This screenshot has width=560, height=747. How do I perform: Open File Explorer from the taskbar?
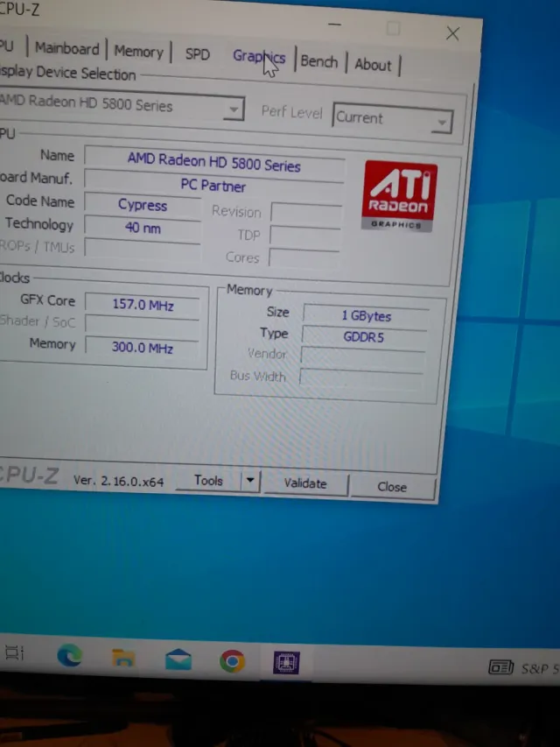coord(122,659)
